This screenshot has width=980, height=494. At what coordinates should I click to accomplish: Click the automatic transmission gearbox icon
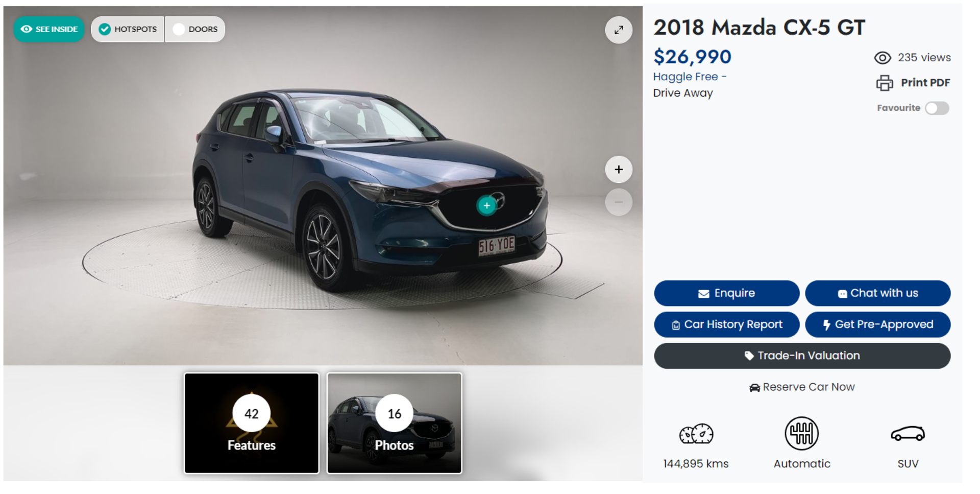coord(801,434)
